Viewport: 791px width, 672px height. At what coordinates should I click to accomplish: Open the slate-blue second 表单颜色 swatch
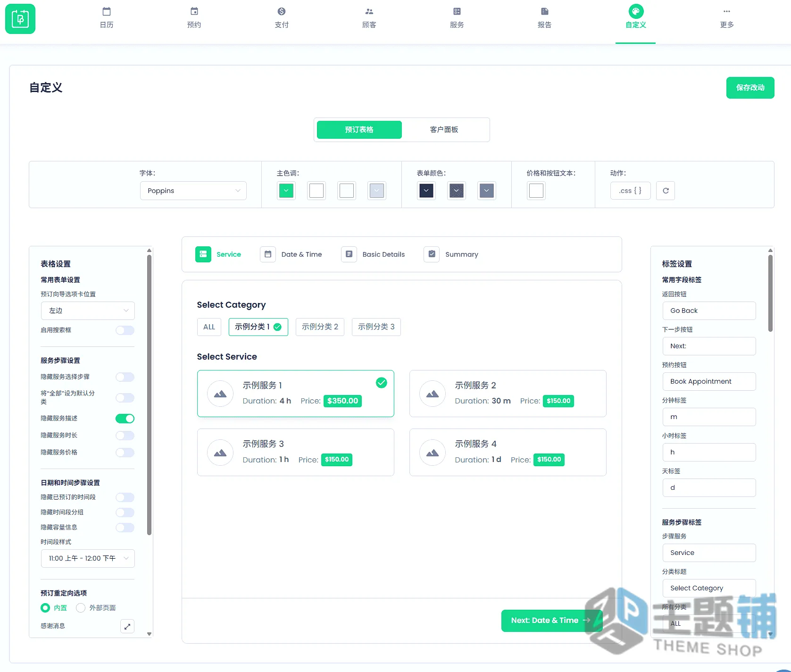(457, 191)
